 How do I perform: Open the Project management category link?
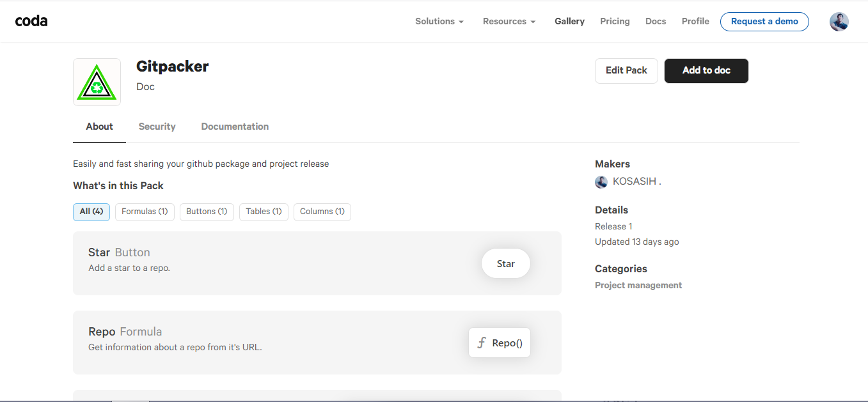point(638,285)
